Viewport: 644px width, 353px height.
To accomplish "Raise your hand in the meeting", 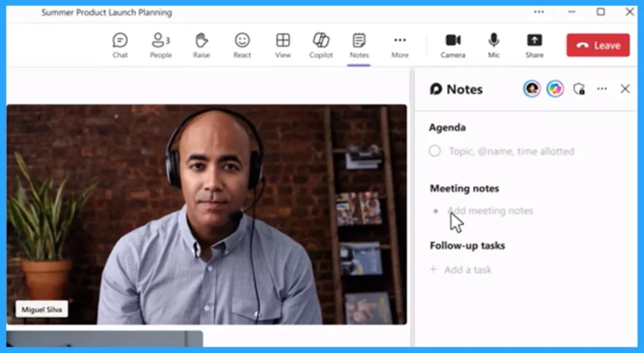I will (201, 45).
